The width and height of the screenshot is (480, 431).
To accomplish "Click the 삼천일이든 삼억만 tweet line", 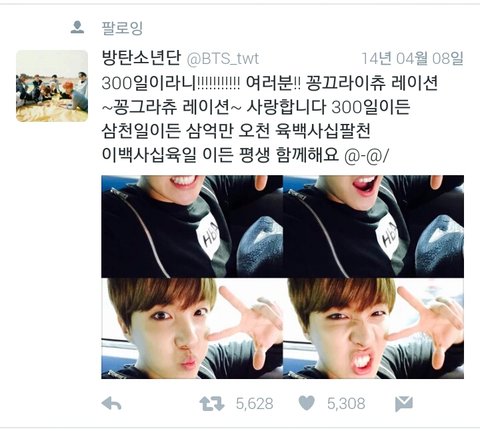I will tap(236, 131).
